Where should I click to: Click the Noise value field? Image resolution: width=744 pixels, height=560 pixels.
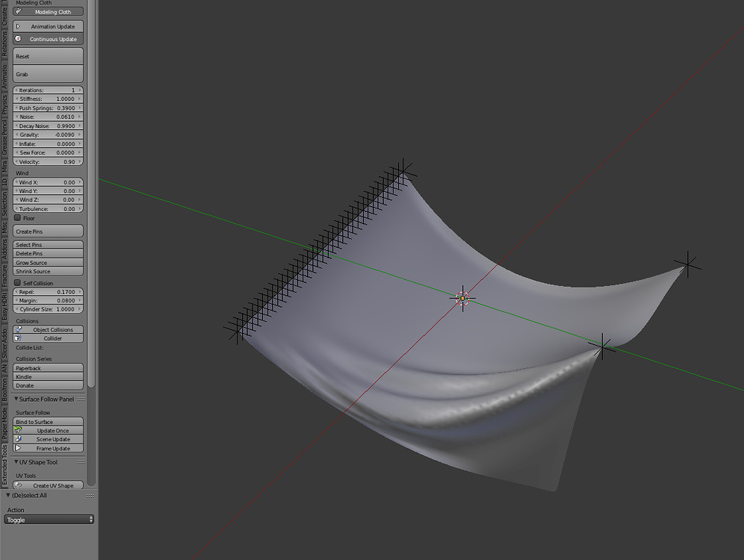click(x=48, y=116)
